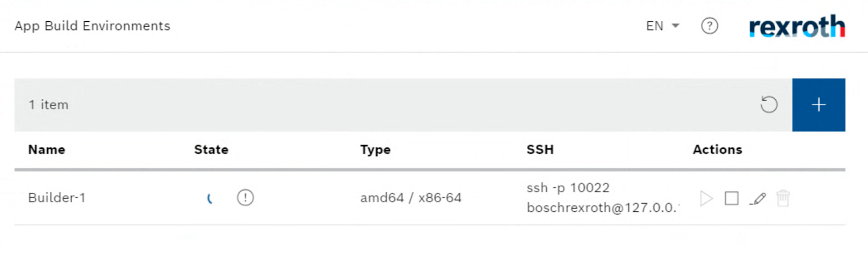Stop the Builder-1 environment
The width and height of the screenshot is (868, 258).
(732, 198)
